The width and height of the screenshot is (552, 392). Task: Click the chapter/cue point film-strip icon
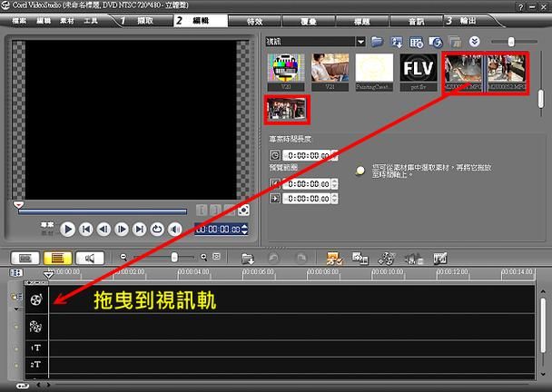coord(439,259)
